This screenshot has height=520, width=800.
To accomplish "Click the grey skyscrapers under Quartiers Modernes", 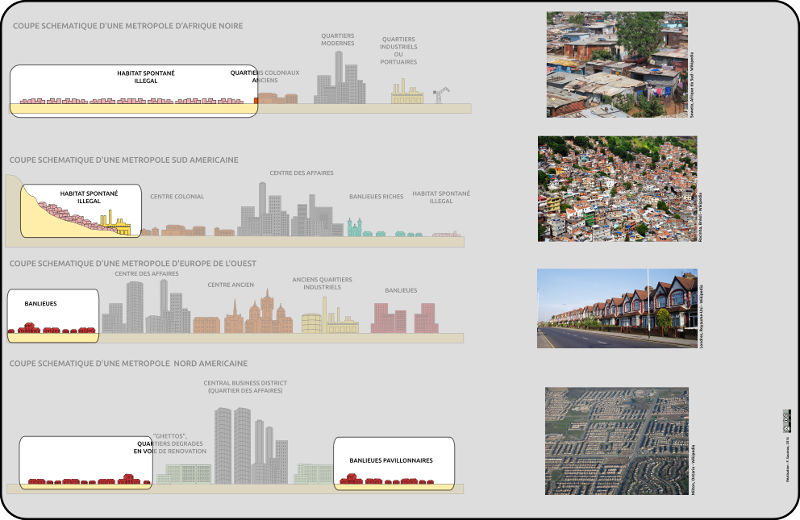I will click(338, 81).
